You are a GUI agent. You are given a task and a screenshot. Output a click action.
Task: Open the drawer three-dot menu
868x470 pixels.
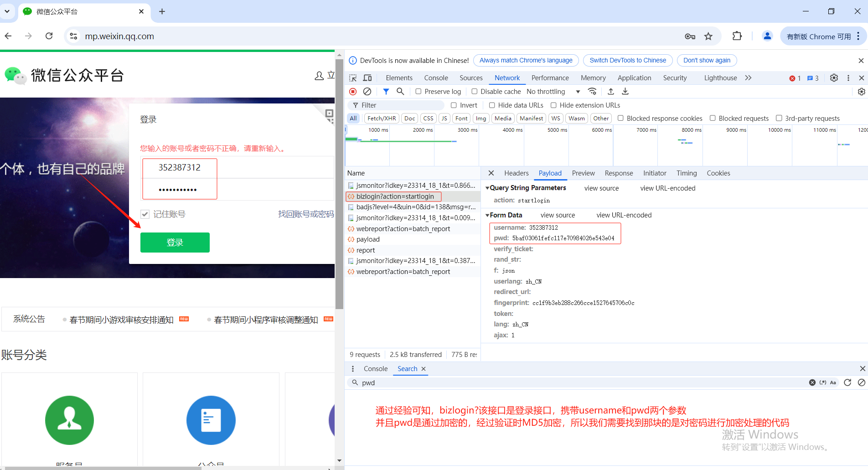pos(353,369)
